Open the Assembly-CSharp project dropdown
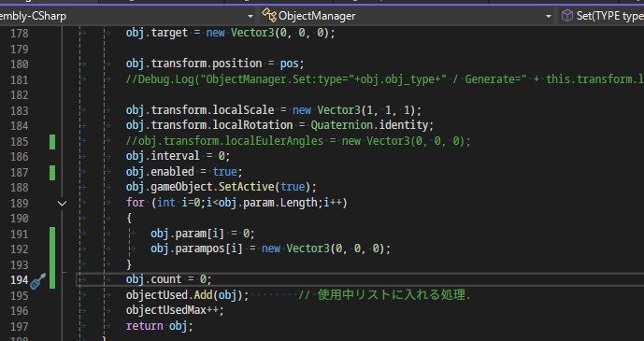Screen dimensions: 644x341 (127, 16)
